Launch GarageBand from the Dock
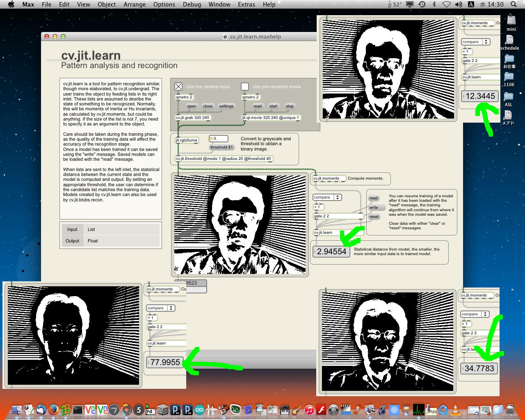This screenshot has width=525, height=420. (297, 409)
